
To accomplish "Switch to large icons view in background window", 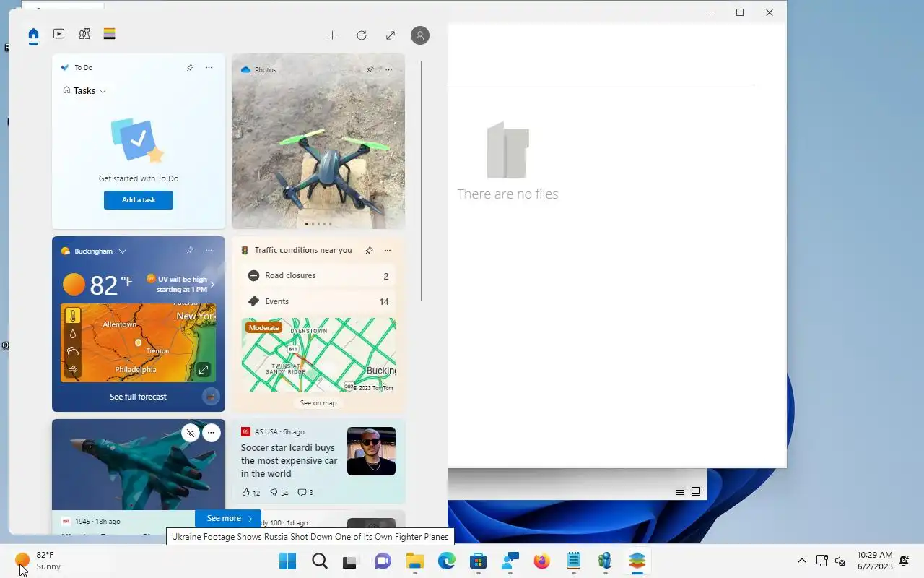I will pyautogui.click(x=696, y=491).
